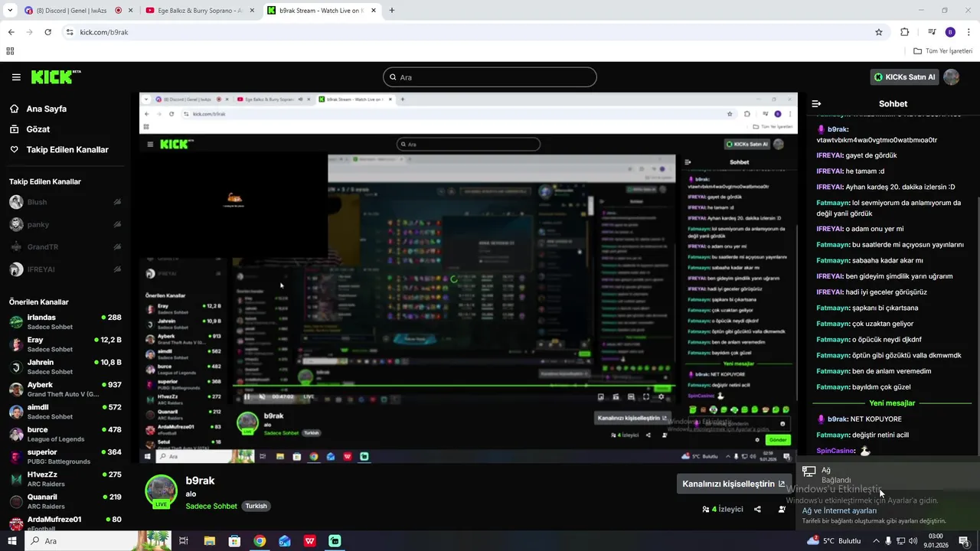980x551 pixels.
Task: Open Ana Sayfa in sidebar
Action: coord(46,109)
